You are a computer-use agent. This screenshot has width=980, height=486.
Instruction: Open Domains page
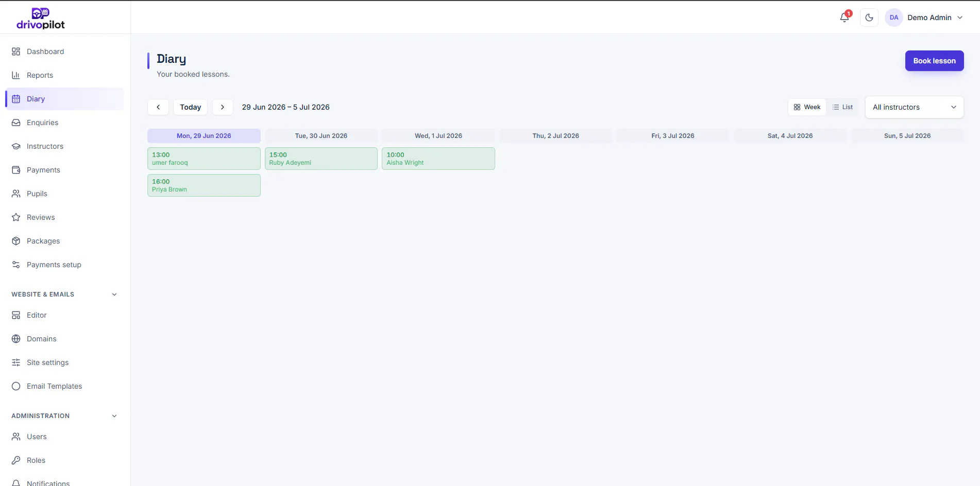coord(64,339)
